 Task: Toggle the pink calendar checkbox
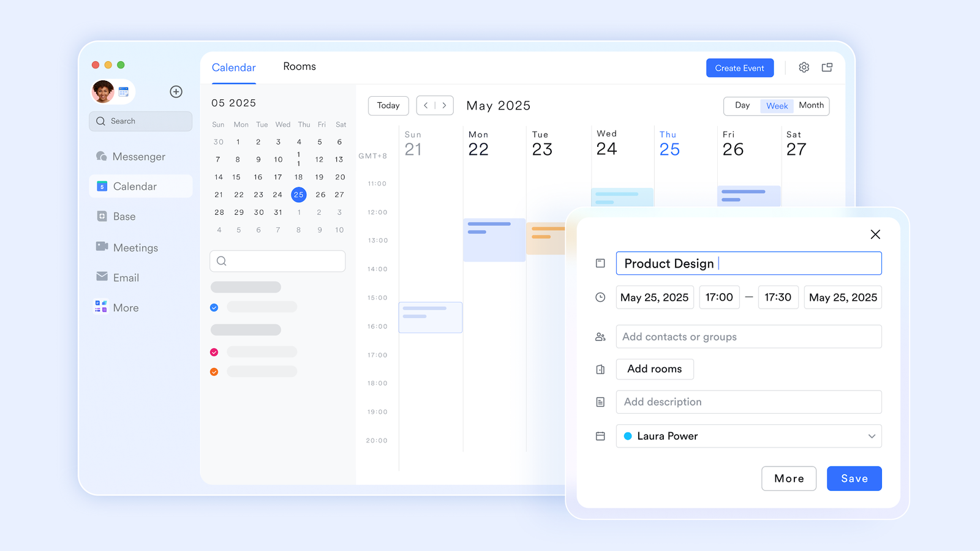[214, 352]
